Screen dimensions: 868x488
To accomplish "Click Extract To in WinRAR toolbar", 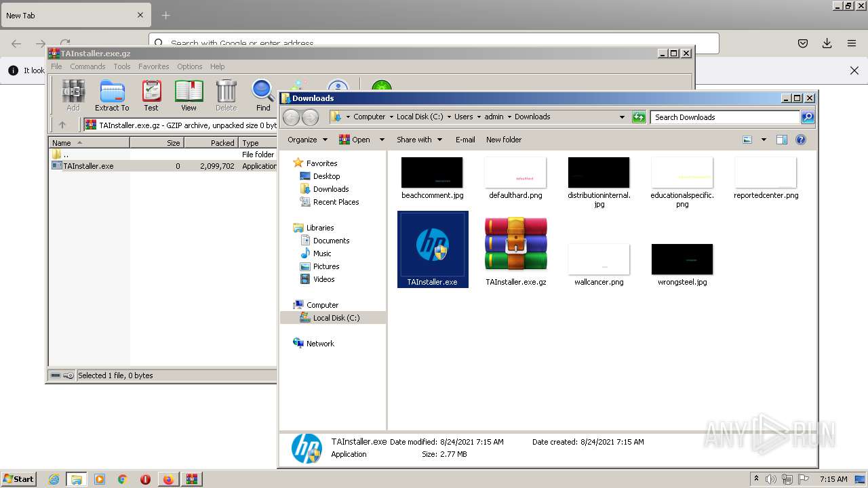I will pyautogui.click(x=112, y=96).
